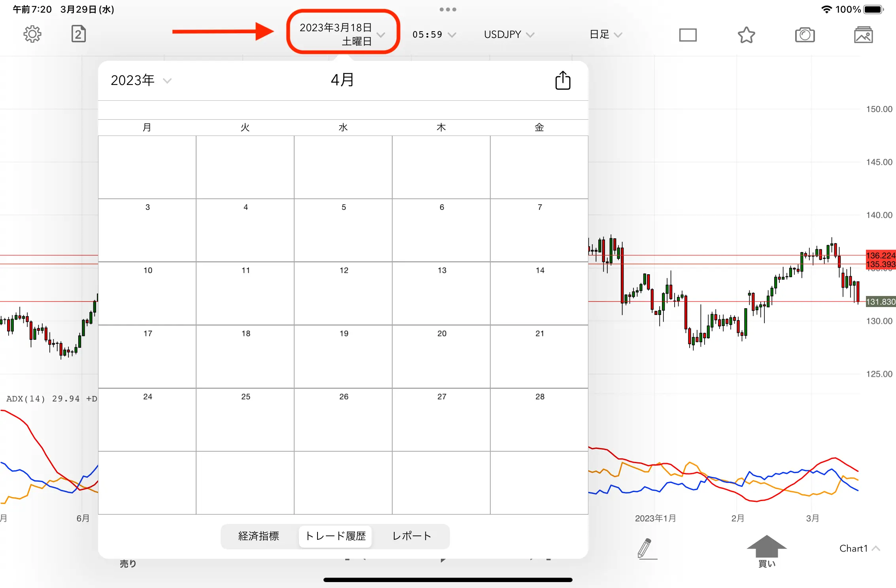Viewport: 896px width, 588px height.
Task: Select April 18 in the calendar
Action: pyautogui.click(x=245, y=357)
